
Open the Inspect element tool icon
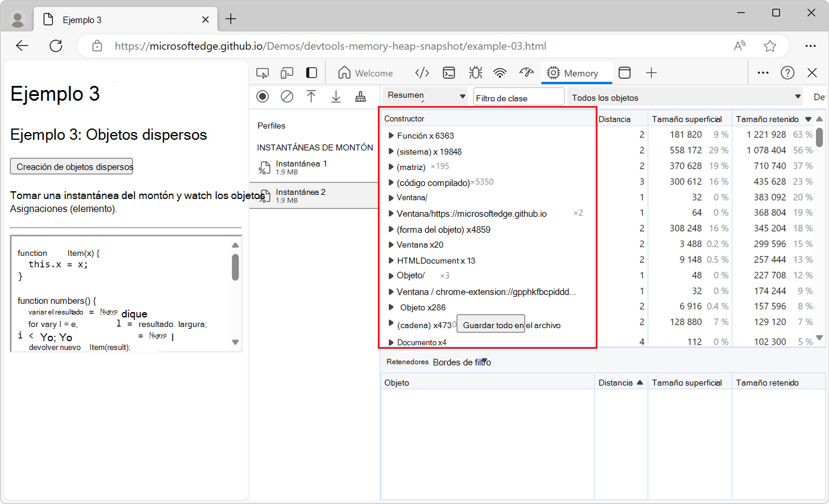pyautogui.click(x=262, y=73)
